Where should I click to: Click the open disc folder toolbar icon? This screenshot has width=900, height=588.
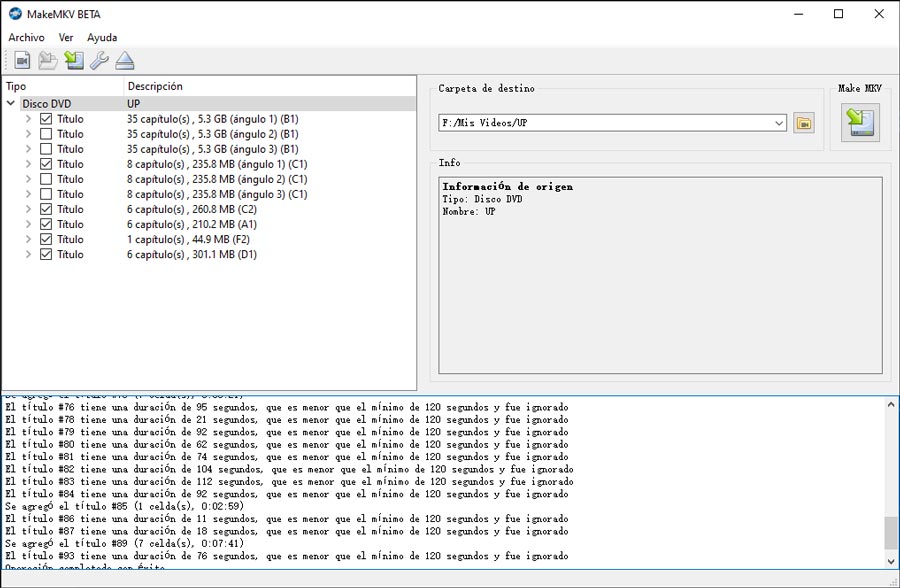click(48, 60)
